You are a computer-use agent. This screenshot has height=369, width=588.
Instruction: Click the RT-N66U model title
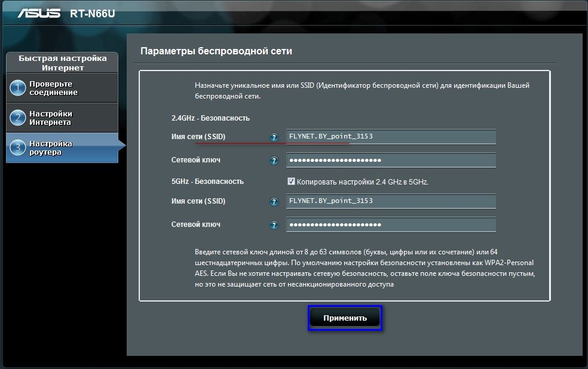click(x=92, y=14)
